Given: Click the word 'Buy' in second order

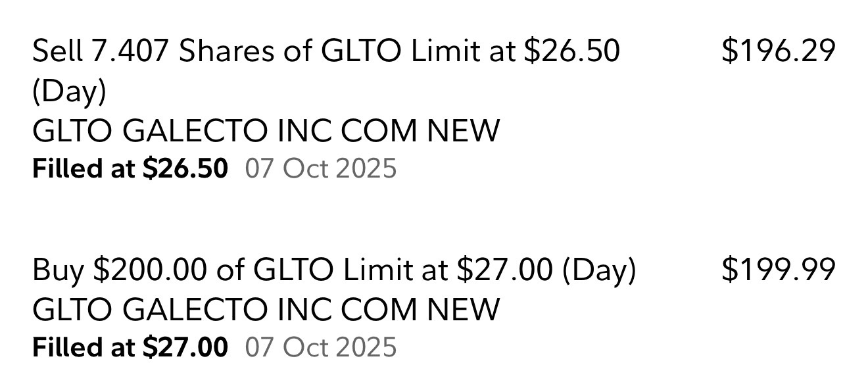Looking at the screenshot, I should 57,270.
